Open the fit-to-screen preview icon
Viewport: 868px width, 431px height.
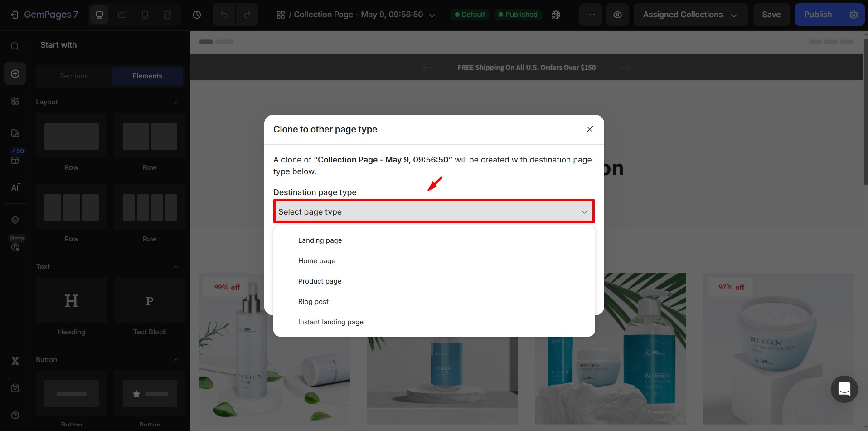click(167, 15)
